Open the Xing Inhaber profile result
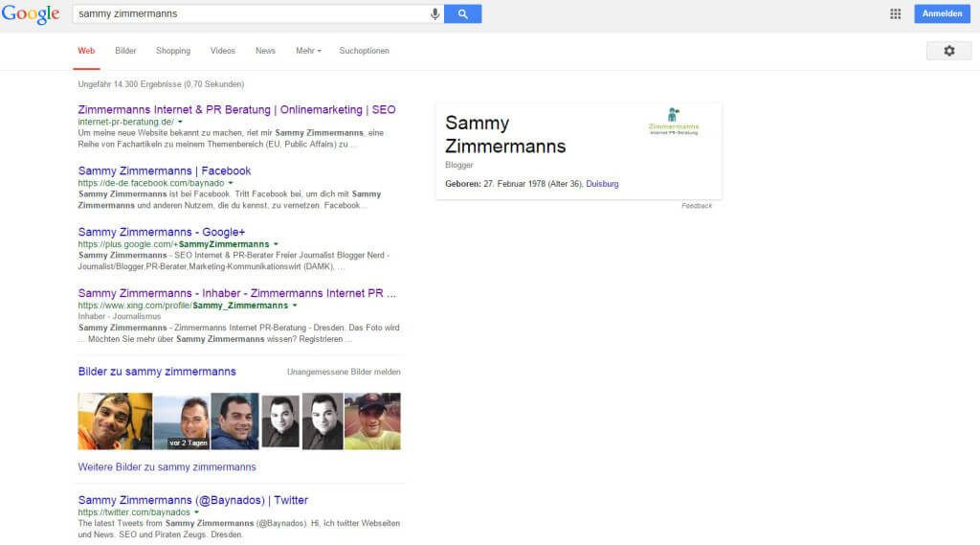This screenshot has width=980, height=545. (x=237, y=293)
